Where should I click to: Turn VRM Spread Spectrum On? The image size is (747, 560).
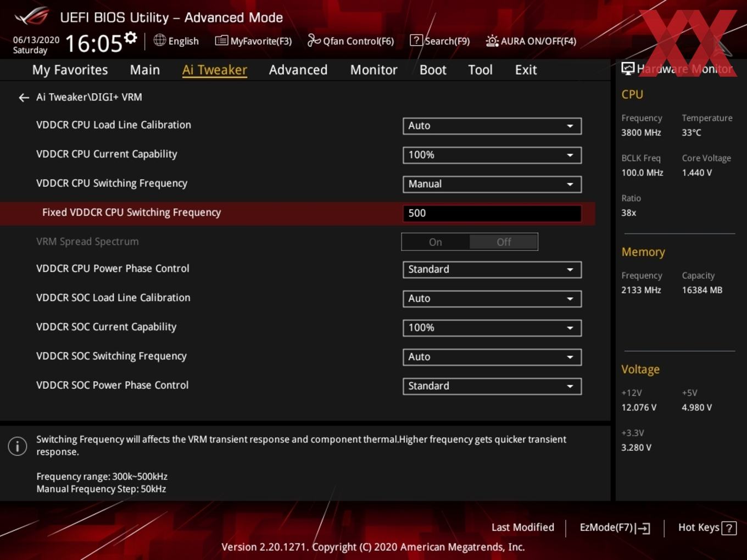click(x=436, y=242)
